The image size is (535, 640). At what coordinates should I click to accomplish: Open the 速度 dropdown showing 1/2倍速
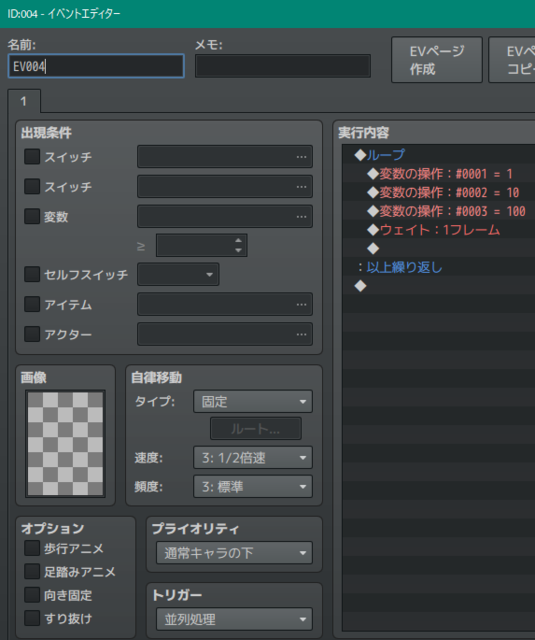click(x=253, y=458)
